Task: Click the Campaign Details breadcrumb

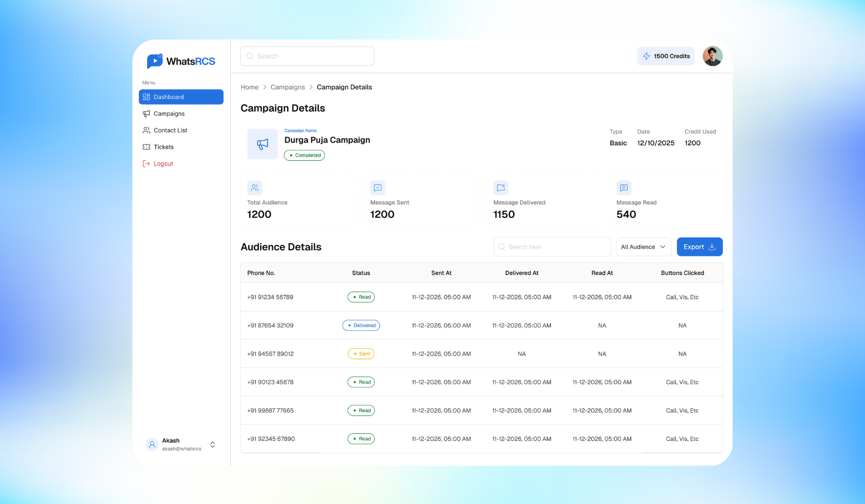Action: 345,87
